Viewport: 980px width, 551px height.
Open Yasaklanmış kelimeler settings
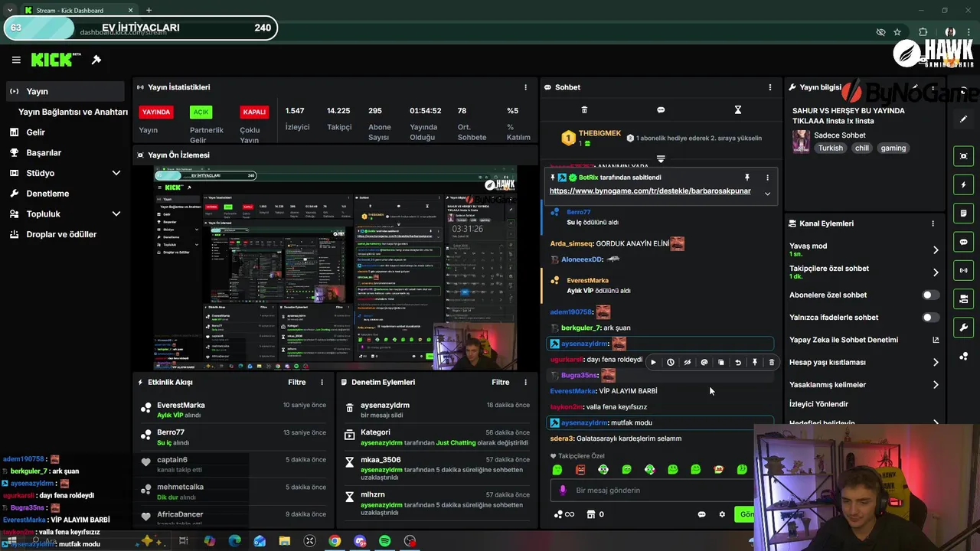tap(864, 384)
